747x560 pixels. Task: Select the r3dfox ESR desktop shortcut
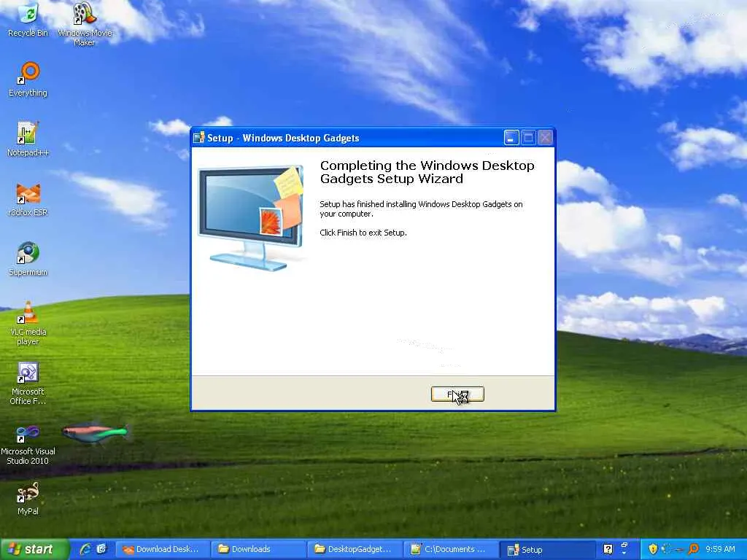click(x=28, y=199)
